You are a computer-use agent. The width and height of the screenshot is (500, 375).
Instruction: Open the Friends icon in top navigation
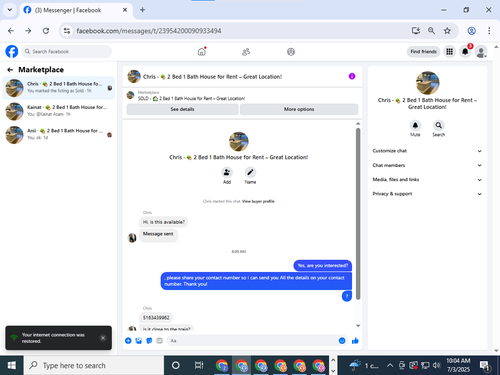(246, 52)
